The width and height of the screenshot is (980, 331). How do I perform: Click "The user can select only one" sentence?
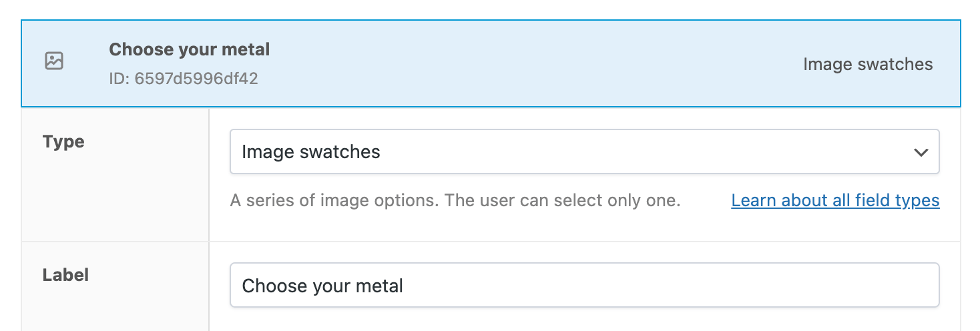(562, 200)
